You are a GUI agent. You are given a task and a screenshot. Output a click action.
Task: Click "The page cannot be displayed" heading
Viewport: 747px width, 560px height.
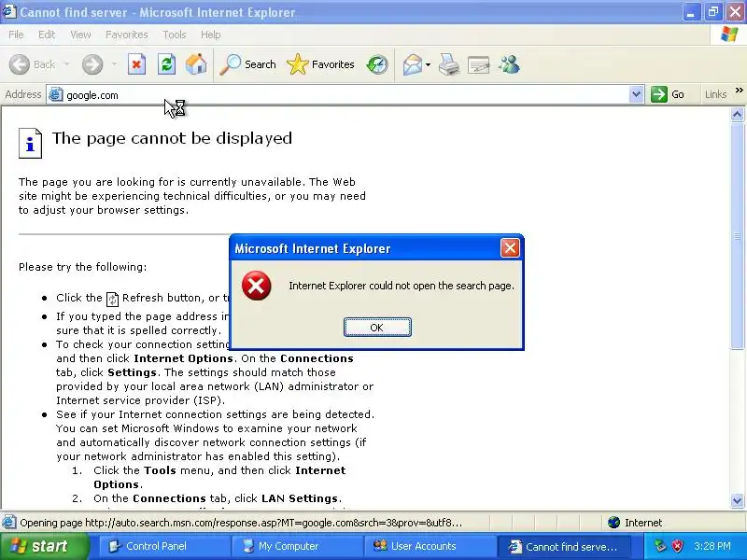pyautogui.click(x=172, y=138)
